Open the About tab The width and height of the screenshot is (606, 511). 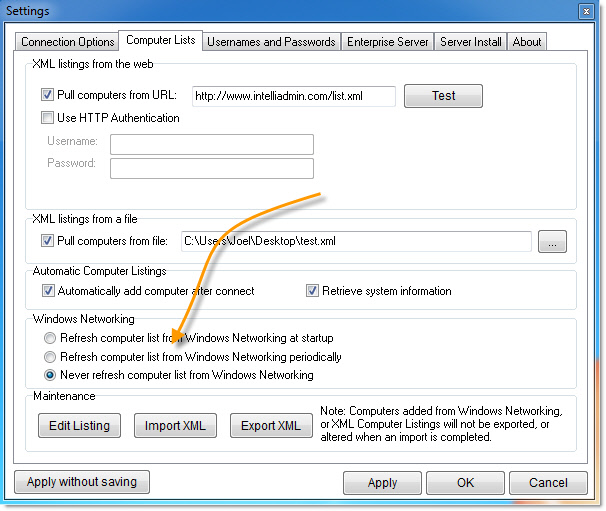pos(527,42)
